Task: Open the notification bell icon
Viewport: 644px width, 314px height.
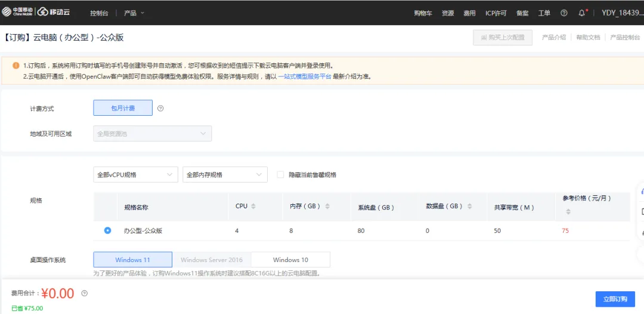Action: (x=581, y=13)
